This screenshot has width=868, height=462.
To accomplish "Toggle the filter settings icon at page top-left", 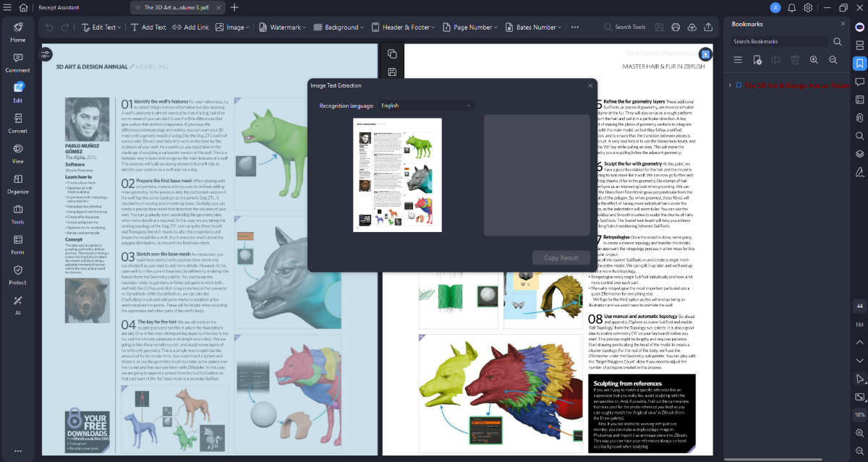I will click(x=46, y=54).
